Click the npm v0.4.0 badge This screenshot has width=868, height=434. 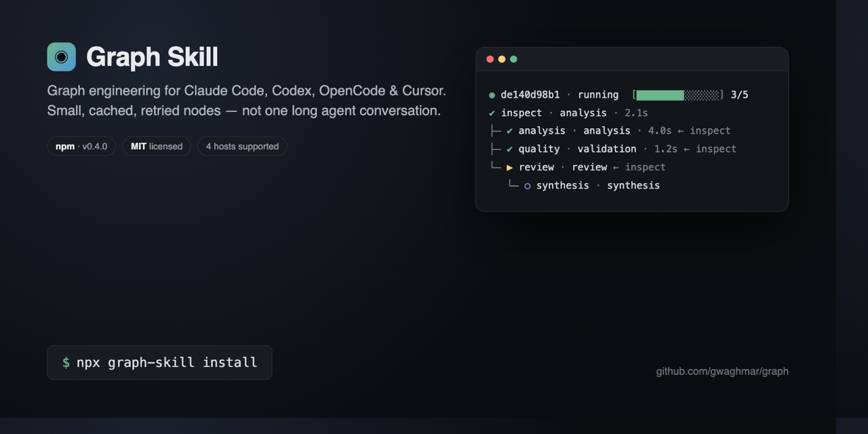[81, 146]
